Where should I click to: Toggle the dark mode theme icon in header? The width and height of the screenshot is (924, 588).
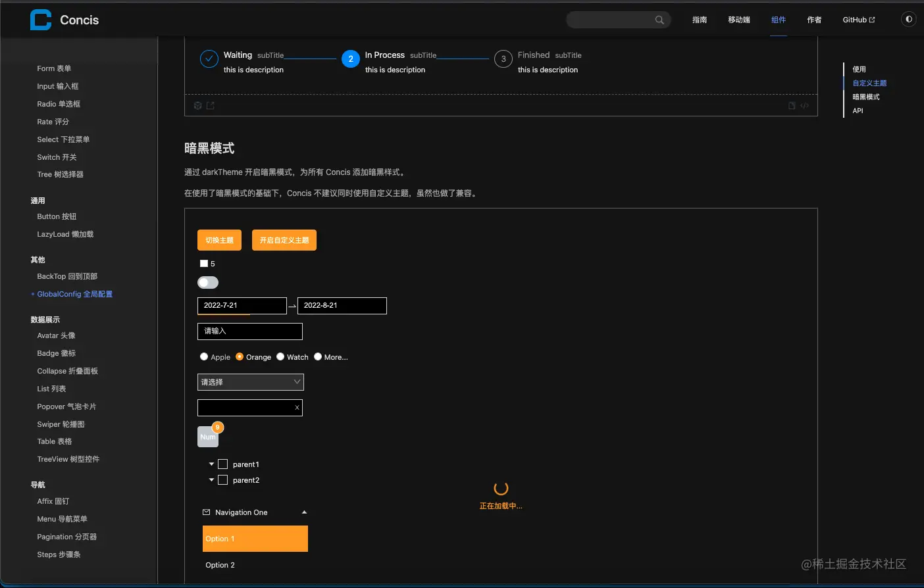[x=909, y=19]
